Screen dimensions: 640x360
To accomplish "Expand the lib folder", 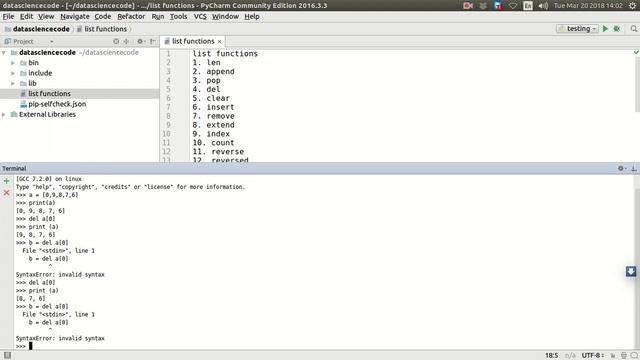I will point(13,83).
